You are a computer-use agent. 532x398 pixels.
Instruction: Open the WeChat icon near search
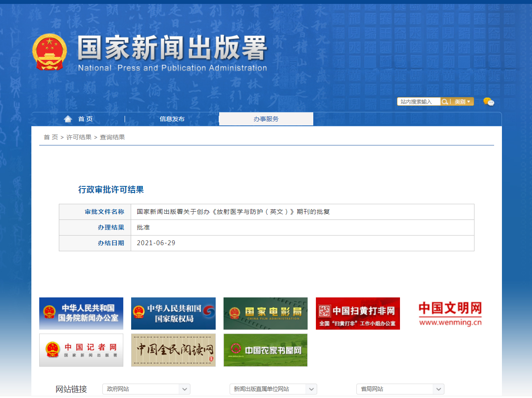tap(488, 102)
